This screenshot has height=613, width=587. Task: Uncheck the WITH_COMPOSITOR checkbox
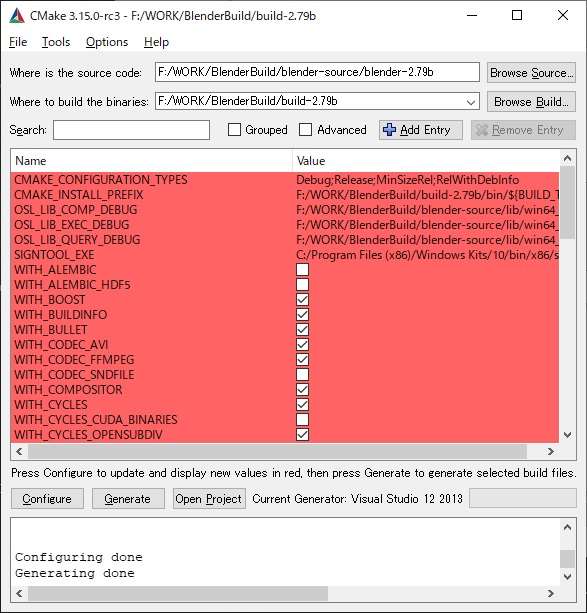[302, 390]
